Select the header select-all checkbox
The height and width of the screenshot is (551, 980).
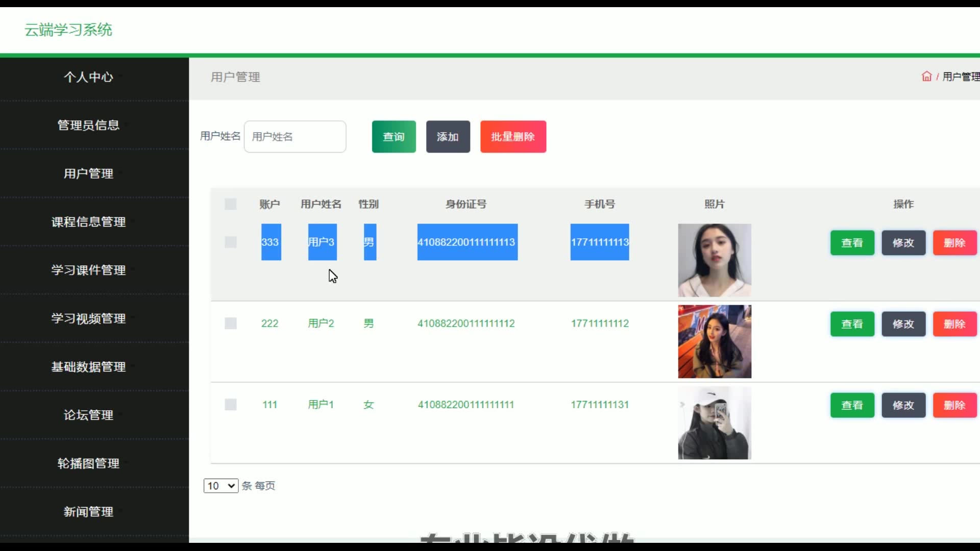point(231,204)
